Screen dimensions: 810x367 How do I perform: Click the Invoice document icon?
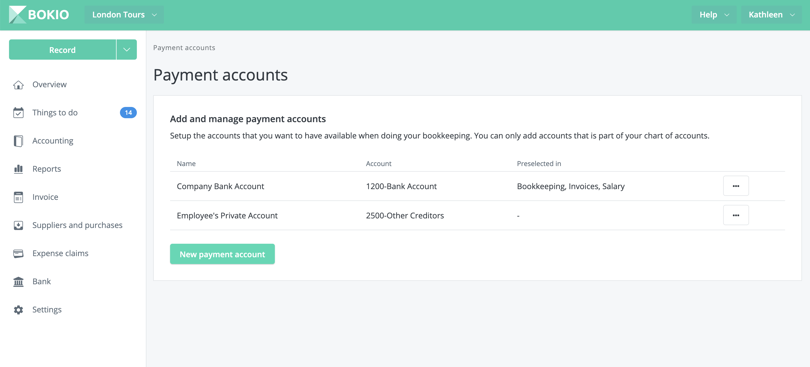(19, 197)
